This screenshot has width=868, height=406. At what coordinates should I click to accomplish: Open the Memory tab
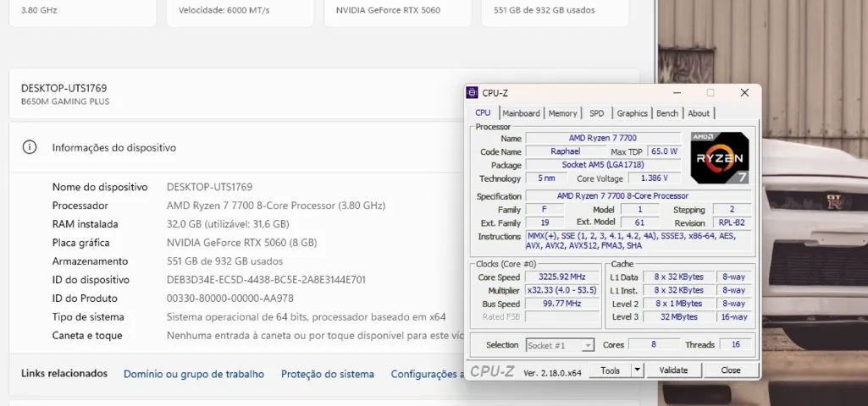pos(562,113)
